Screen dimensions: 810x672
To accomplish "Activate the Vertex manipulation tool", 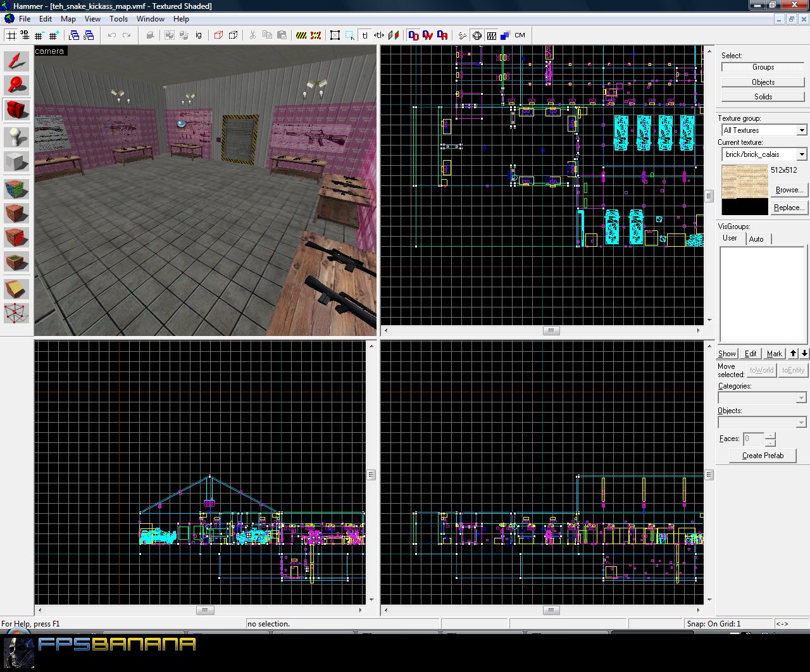I will [16, 312].
